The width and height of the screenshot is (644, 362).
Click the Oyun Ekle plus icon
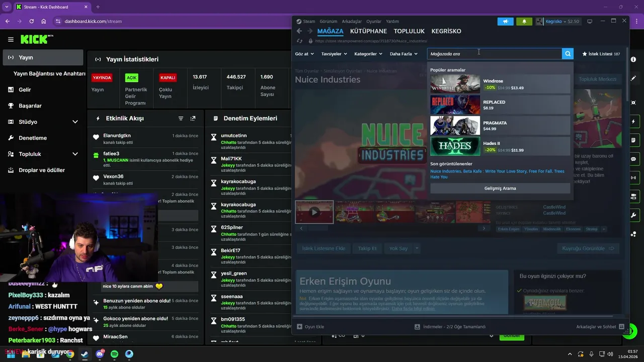click(x=299, y=327)
